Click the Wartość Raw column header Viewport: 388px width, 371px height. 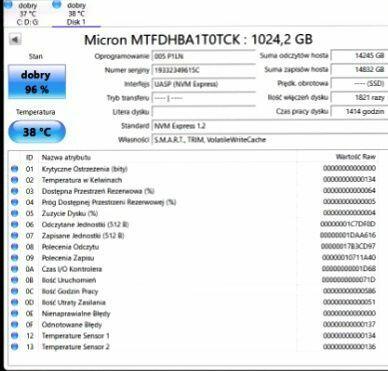click(x=355, y=157)
